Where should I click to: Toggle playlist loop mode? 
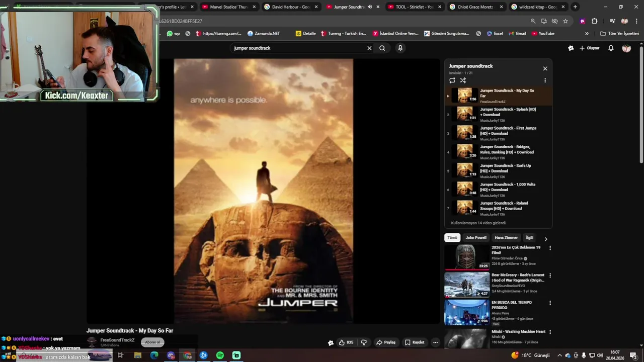click(452, 80)
